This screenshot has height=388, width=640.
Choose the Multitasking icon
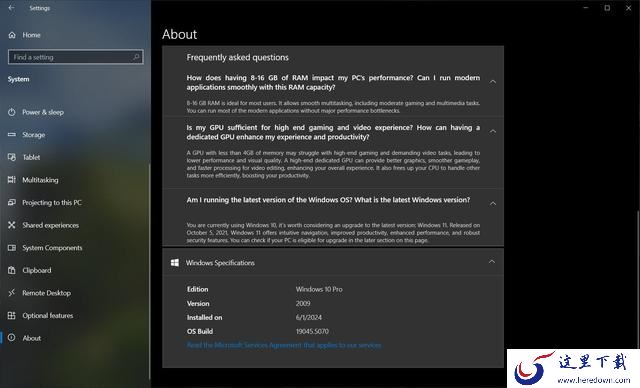point(12,180)
